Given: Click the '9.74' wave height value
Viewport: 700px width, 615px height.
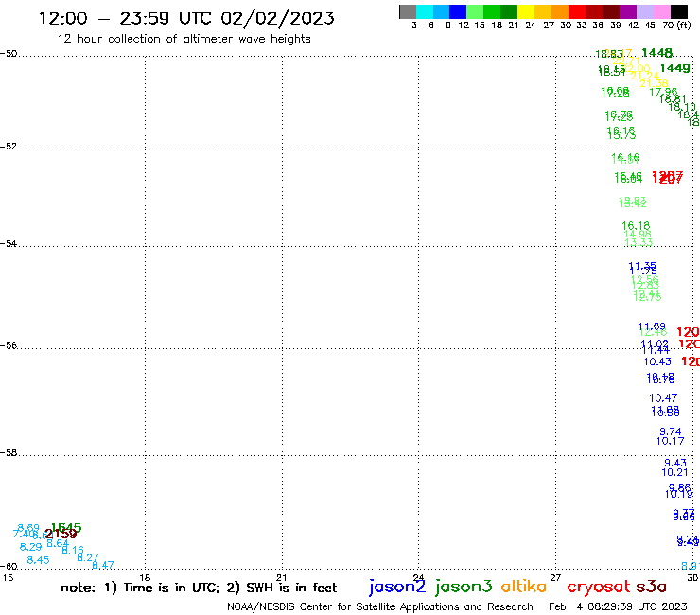Looking at the screenshot, I should click(x=671, y=431).
